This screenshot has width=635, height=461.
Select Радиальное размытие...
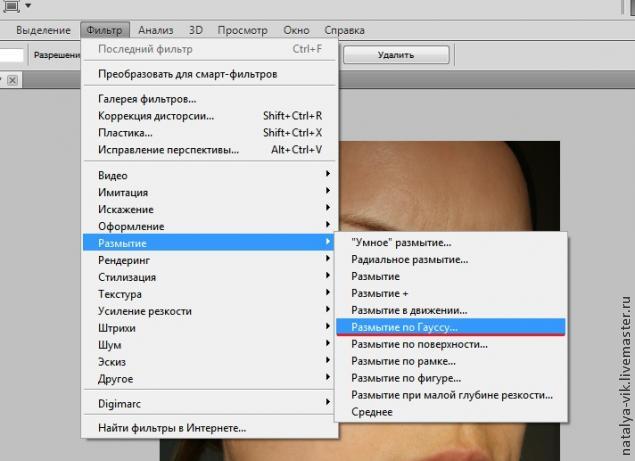[451, 260]
